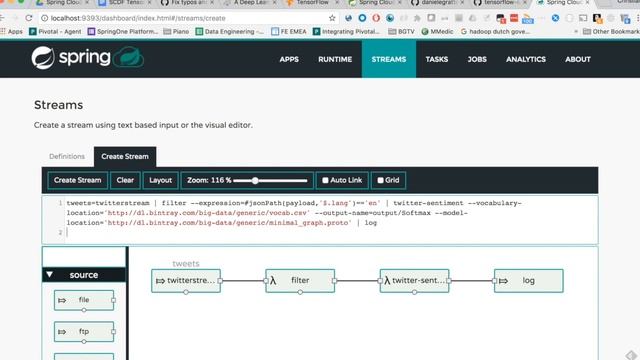Image resolution: width=640 pixels, height=360 pixels.
Task: Open the APPS navigation item
Action: pos(289,59)
